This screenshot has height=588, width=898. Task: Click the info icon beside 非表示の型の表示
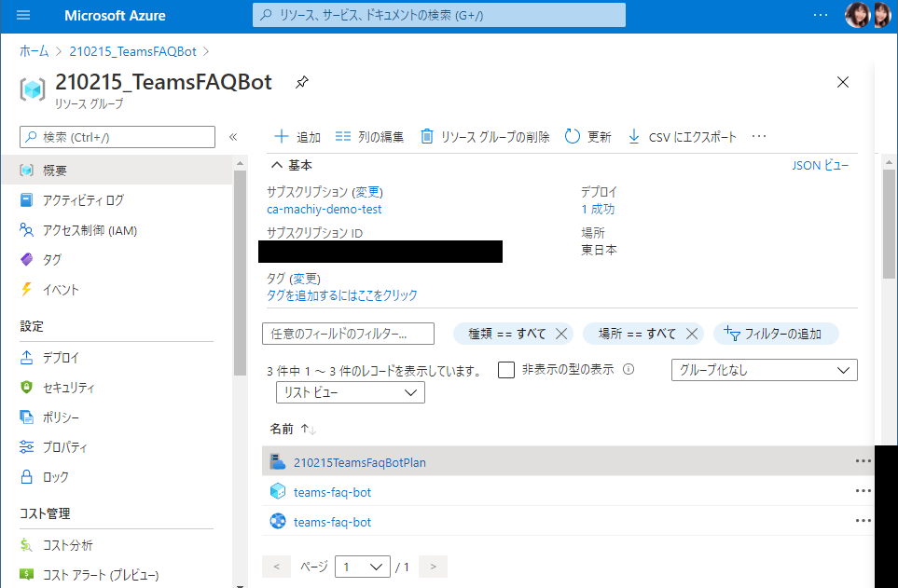pos(629,369)
